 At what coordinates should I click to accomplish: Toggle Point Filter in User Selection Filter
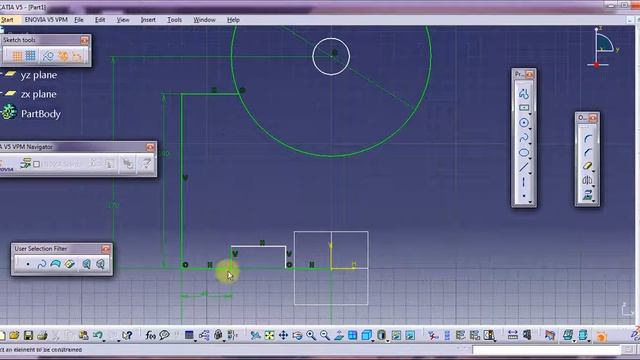(28, 264)
